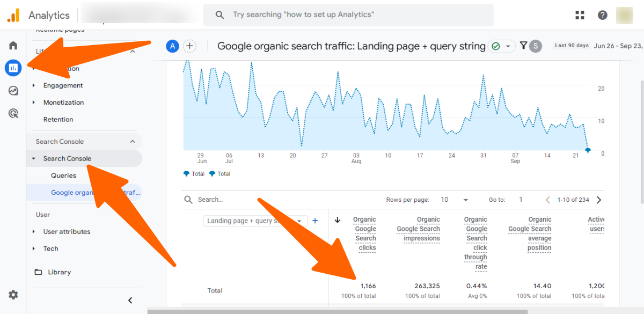
Task: Collapse the side navigation panel
Action: pyautogui.click(x=130, y=301)
